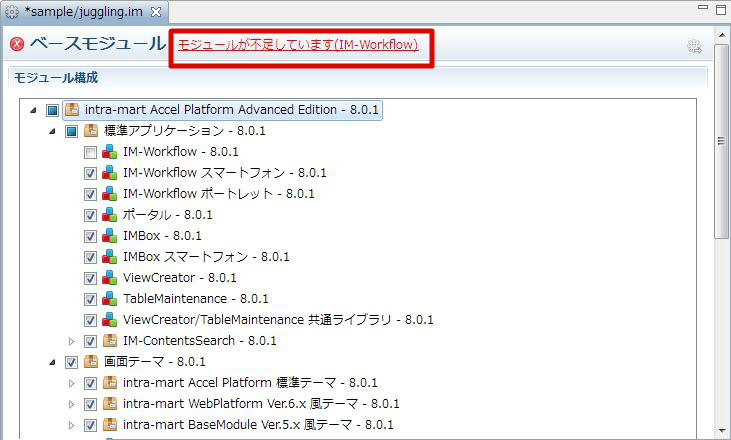Click the scrollbar down arrow

(722, 430)
